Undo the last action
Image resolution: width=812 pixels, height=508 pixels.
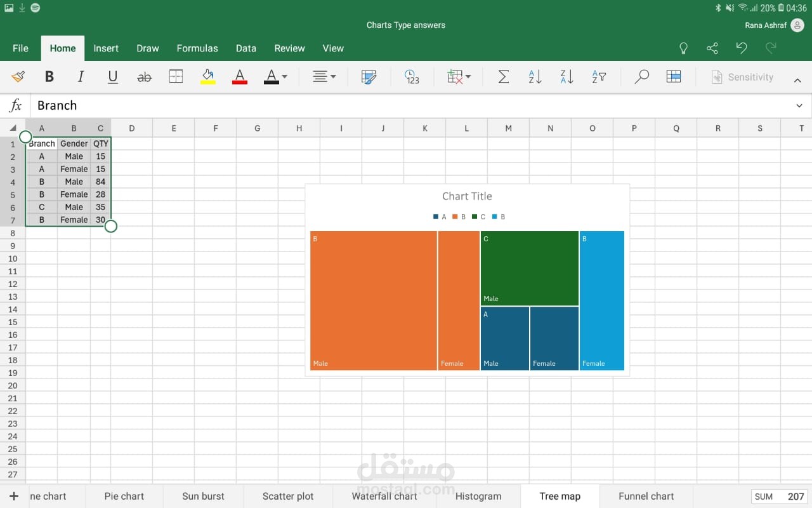(x=742, y=48)
